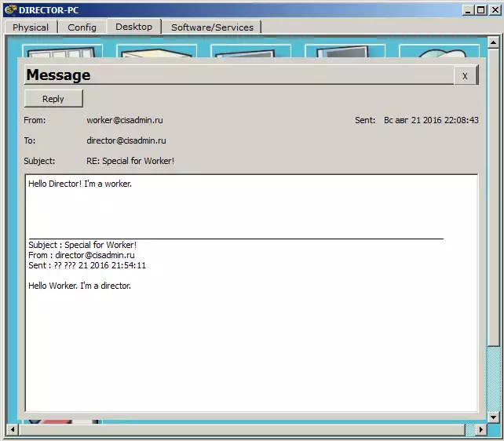This screenshot has height=441, width=504.
Task: Open the second partially hidden desktop icon
Action: pyautogui.click(x=156, y=51)
